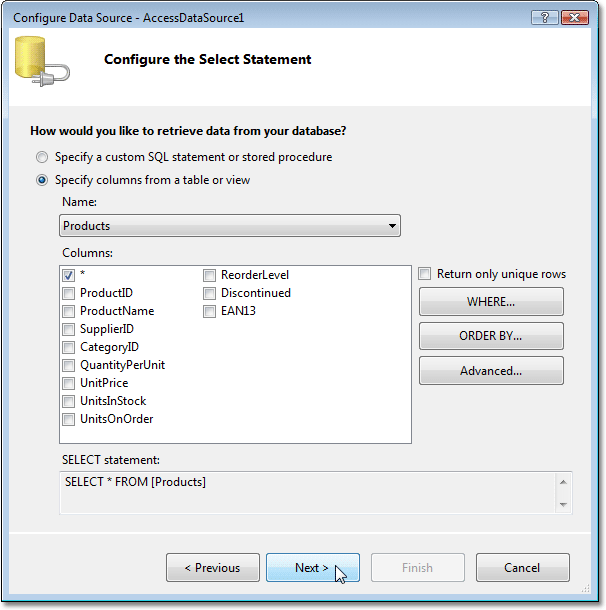Check the UnitsOnOrder column
606x610 pixels.
[x=68, y=419]
